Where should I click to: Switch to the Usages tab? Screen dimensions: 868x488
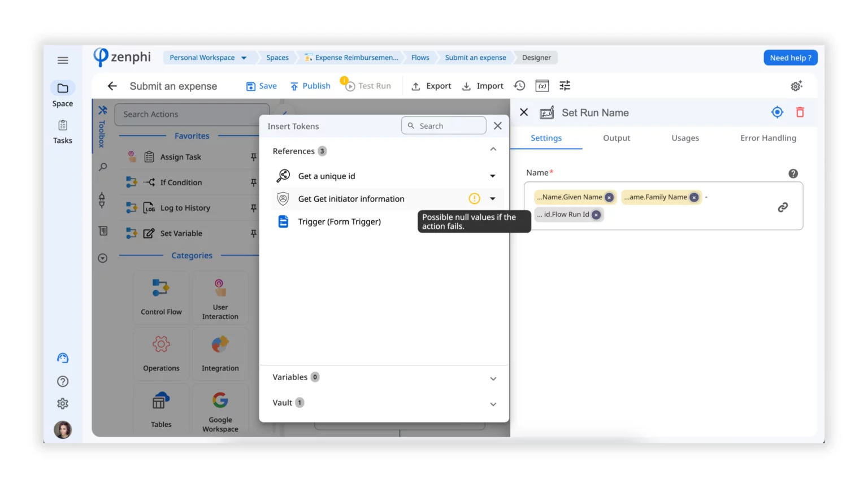point(685,138)
